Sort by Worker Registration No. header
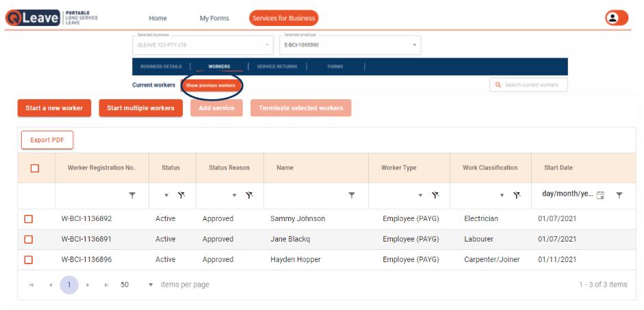The width and height of the screenshot is (644, 310). pyautogui.click(x=101, y=168)
